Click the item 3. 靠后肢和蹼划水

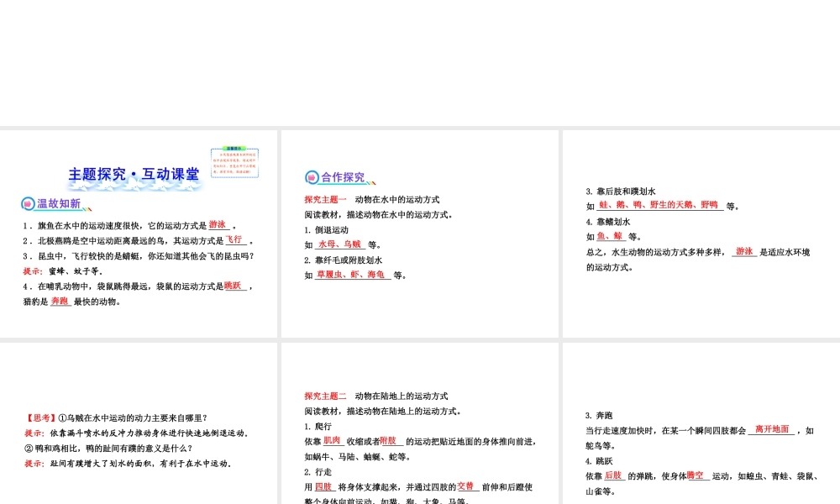(621, 192)
